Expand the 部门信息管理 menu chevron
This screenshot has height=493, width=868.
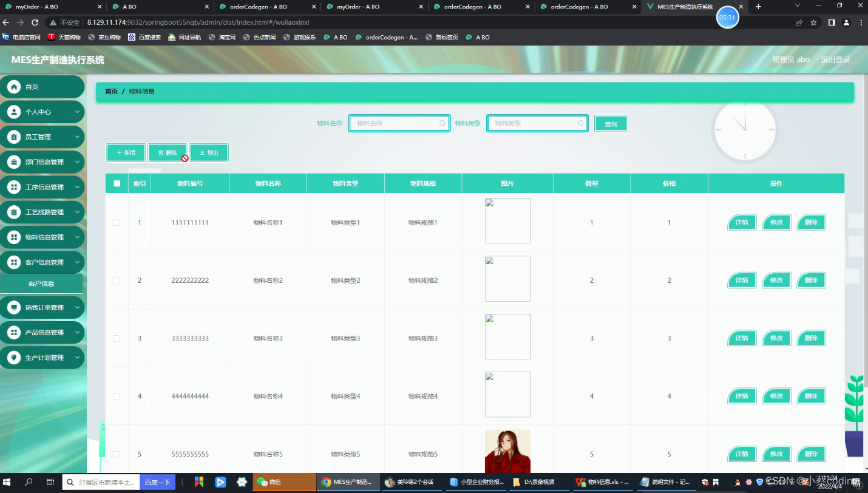[78, 161]
